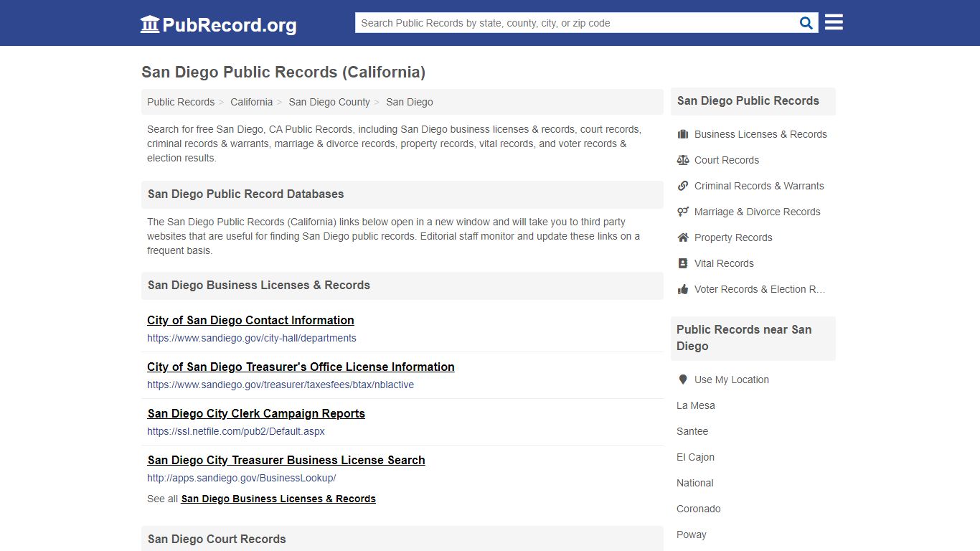
Task: Select San Diego breadcrumb item
Action: tap(410, 102)
